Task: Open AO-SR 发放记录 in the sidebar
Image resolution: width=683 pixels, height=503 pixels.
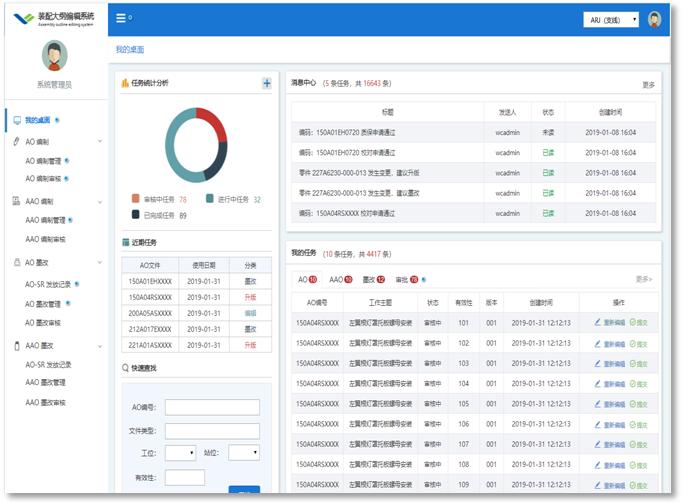Action: pyautogui.click(x=48, y=284)
